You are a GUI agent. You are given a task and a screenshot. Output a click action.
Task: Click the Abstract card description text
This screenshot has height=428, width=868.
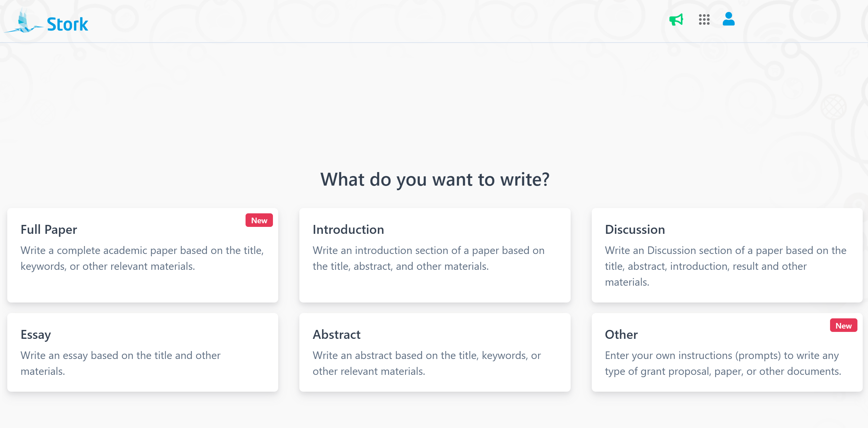tap(427, 363)
